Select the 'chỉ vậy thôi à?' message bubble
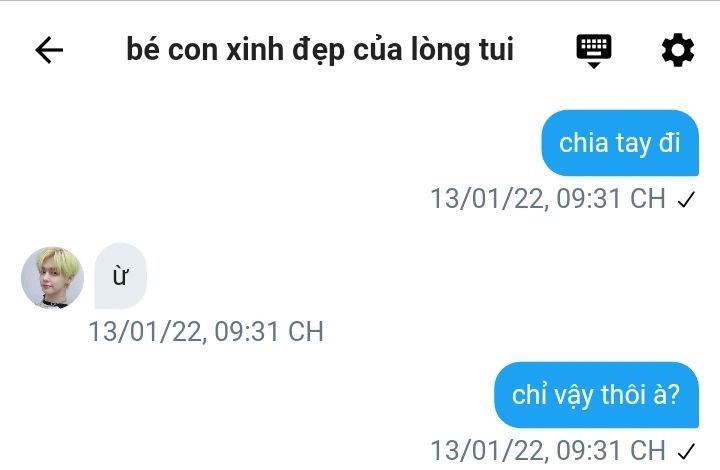 [x=596, y=395]
